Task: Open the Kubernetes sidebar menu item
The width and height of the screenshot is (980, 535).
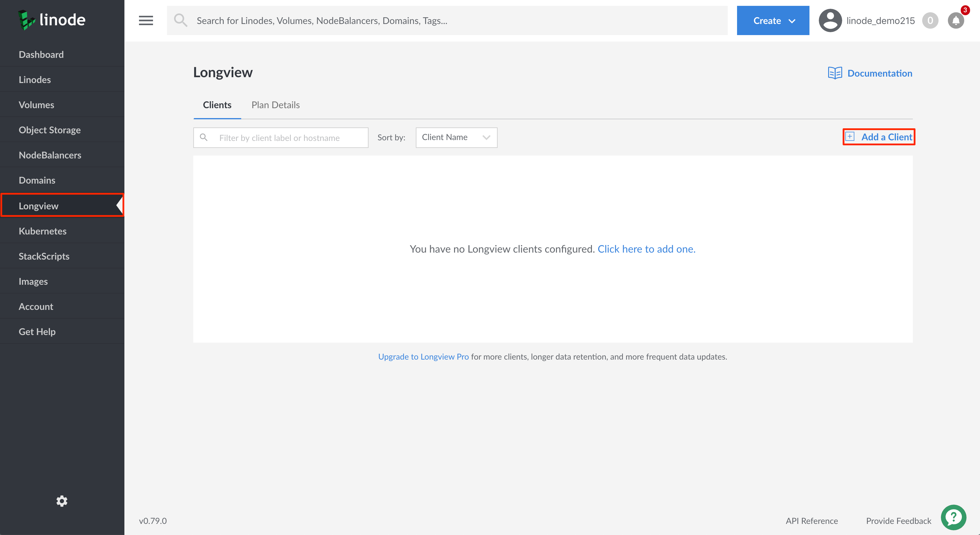Action: click(x=43, y=231)
